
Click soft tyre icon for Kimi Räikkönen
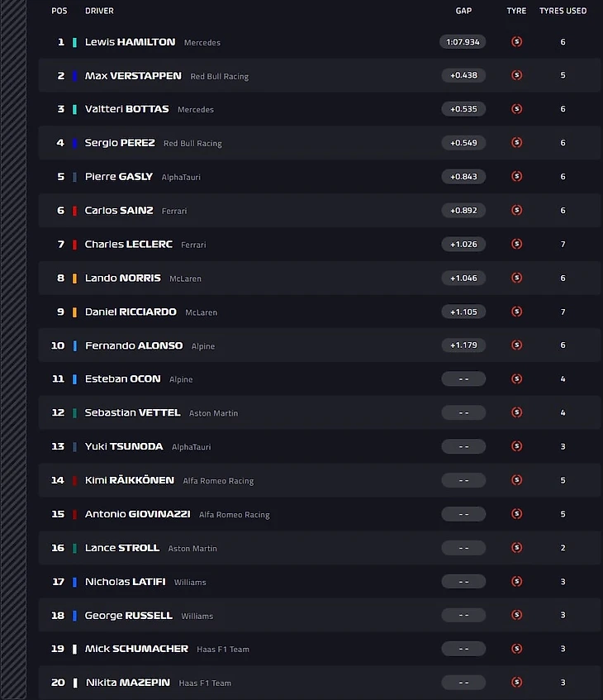516,480
